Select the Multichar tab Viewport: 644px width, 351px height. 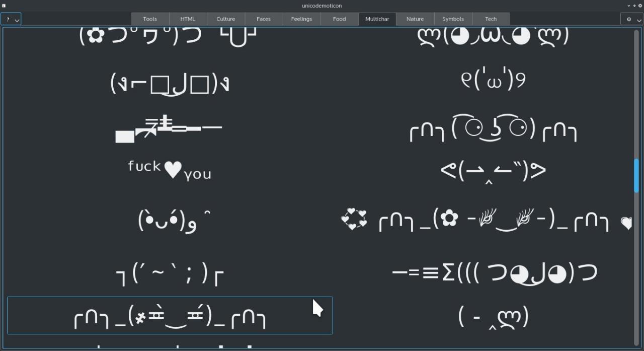tap(377, 19)
